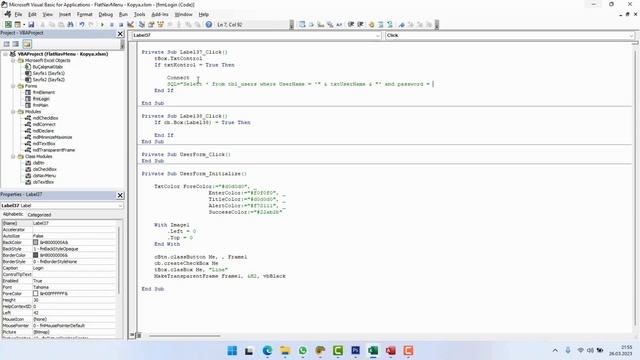Click the BackColor property color swatch
The width and height of the screenshot is (640, 360).
click(36, 242)
